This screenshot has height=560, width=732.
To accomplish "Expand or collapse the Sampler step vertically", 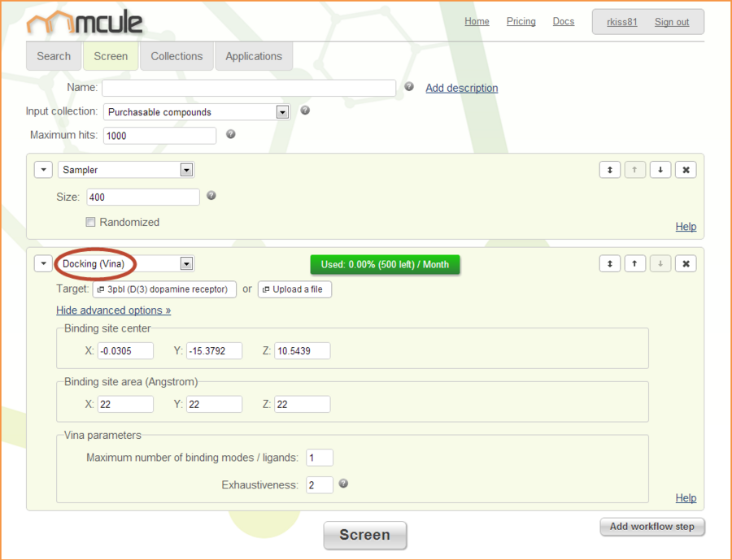I will [x=609, y=170].
